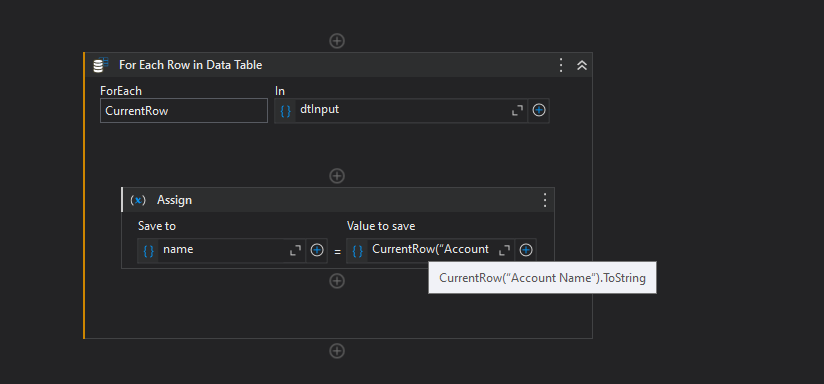Open plus menu next to dtInput field
The width and height of the screenshot is (824, 384).
[x=539, y=110]
